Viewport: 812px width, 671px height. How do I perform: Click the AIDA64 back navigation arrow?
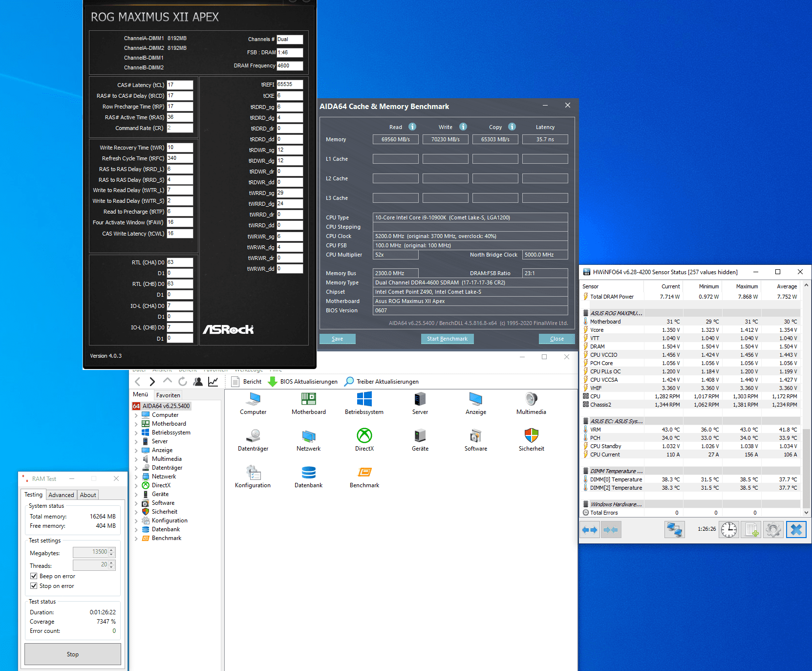point(137,382)
